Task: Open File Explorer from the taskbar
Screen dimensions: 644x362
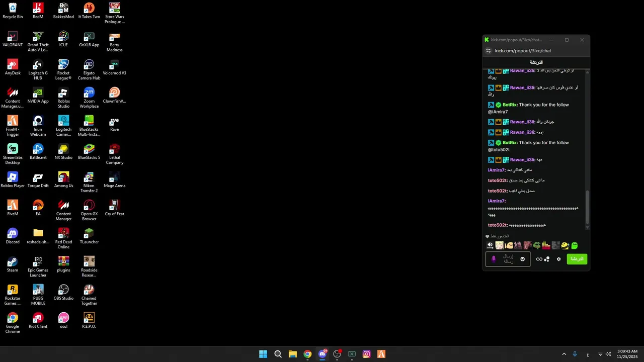Action: point(293,354)
